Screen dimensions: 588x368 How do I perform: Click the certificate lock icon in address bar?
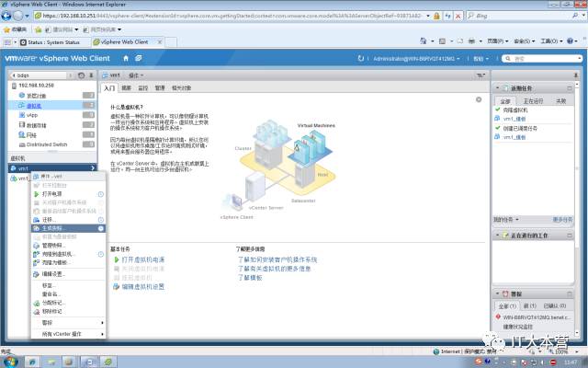(436, 16)
